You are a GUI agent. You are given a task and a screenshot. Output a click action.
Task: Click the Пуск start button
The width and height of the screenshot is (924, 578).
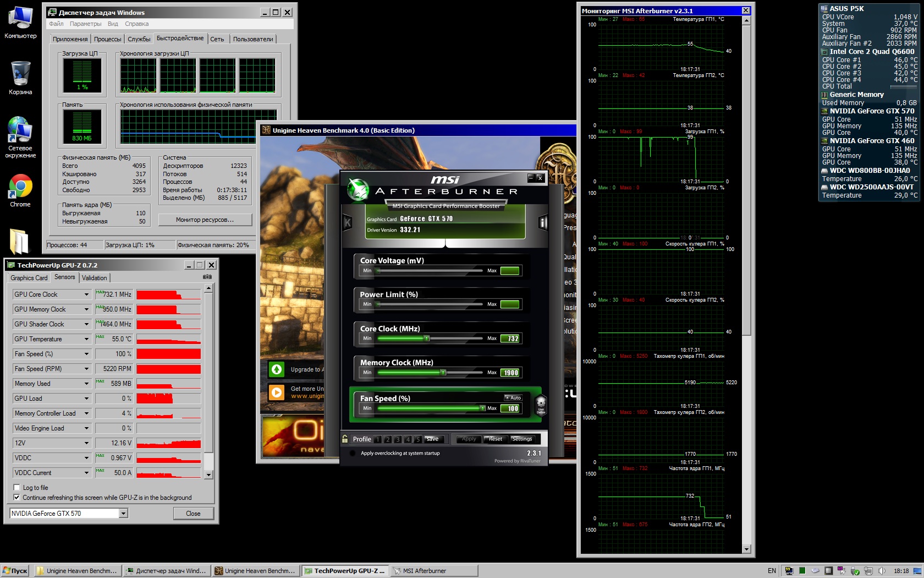coord(15,571)
